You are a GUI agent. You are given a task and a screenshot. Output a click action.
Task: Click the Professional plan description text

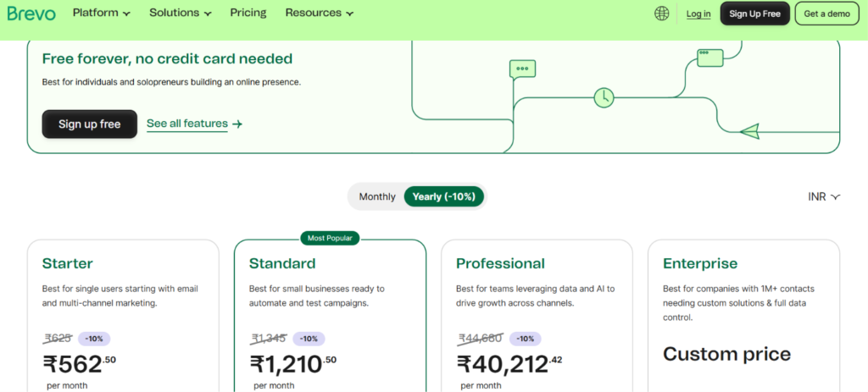[536, 295]
